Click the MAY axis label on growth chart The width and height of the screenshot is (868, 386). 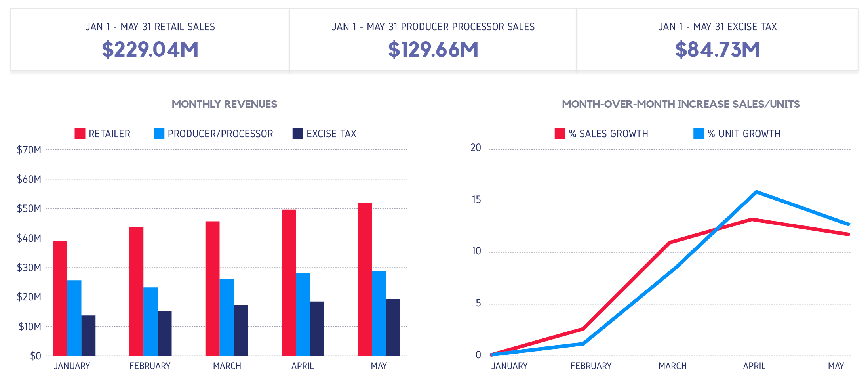click(838, 366)
